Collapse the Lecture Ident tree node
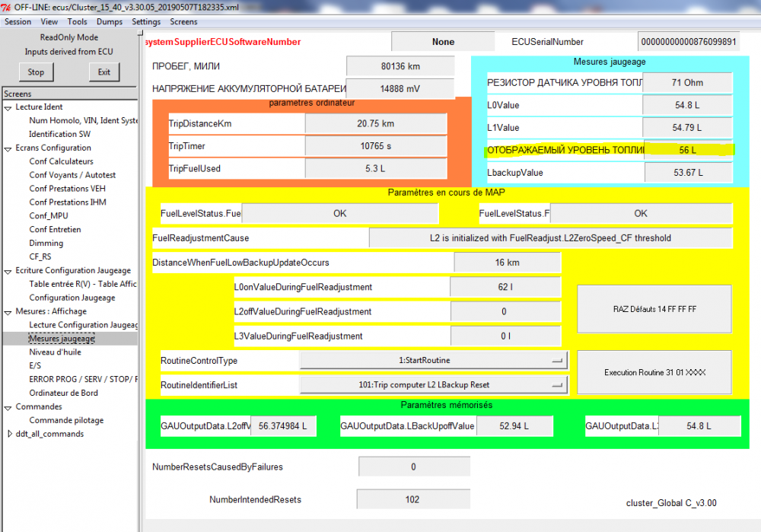Screen dimensions: 761x532 [8, 108]
